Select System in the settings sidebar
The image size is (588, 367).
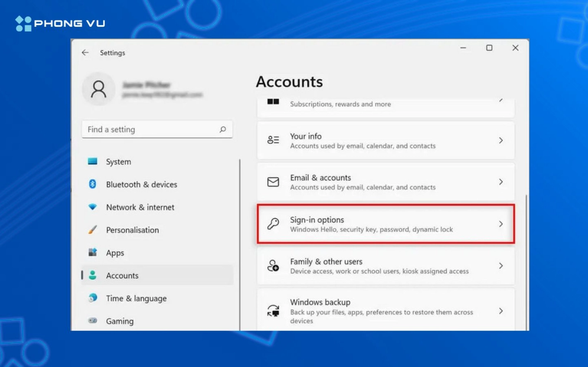pos(118,161)
